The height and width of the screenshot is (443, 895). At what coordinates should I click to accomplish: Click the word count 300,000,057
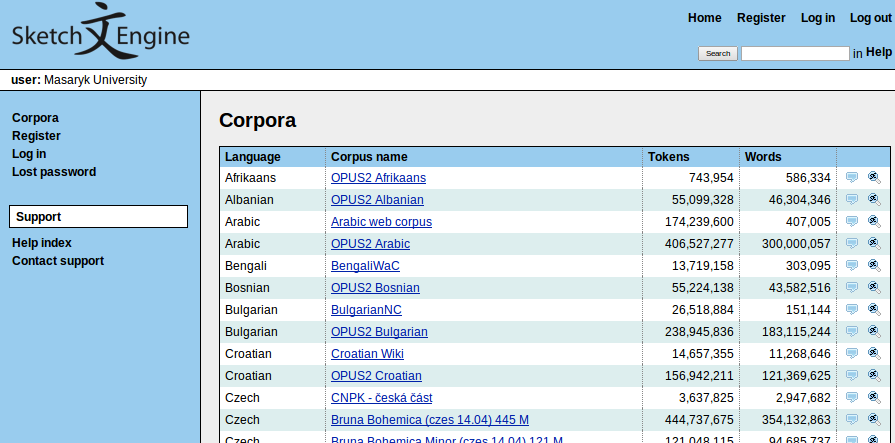pos(796,244)
